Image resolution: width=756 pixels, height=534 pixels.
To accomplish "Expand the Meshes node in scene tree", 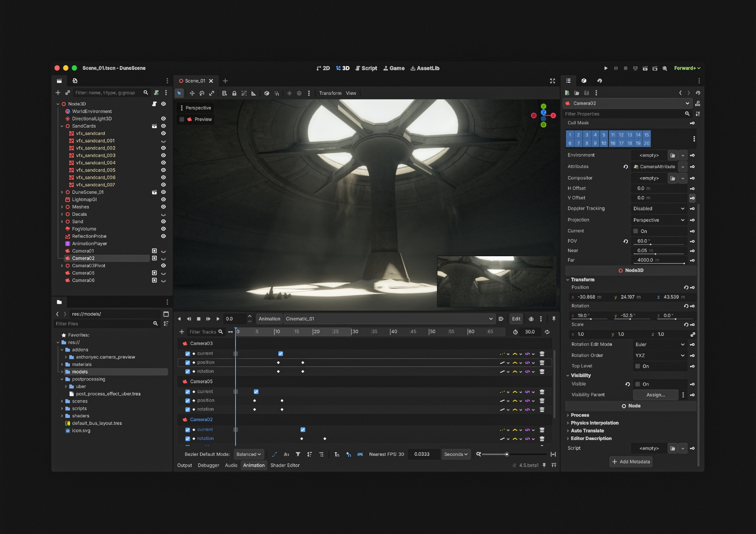I will click(62, 207).
